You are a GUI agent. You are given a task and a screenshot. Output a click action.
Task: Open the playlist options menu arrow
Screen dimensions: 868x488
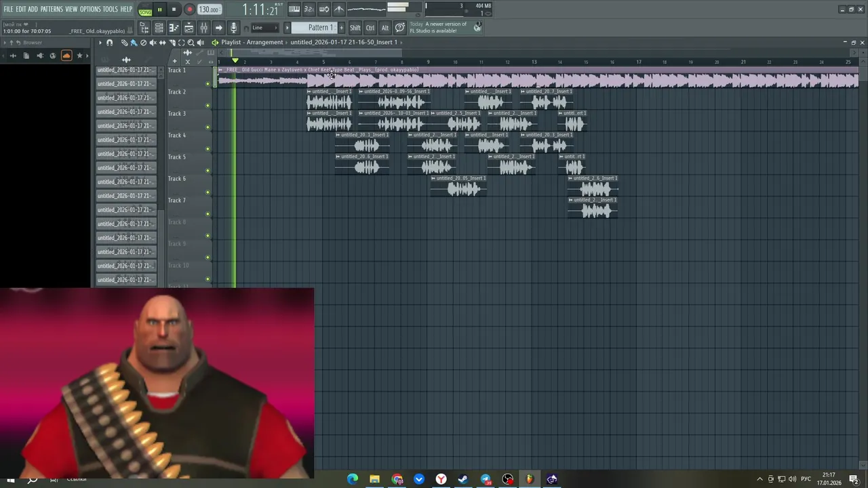tap(100, 43)
